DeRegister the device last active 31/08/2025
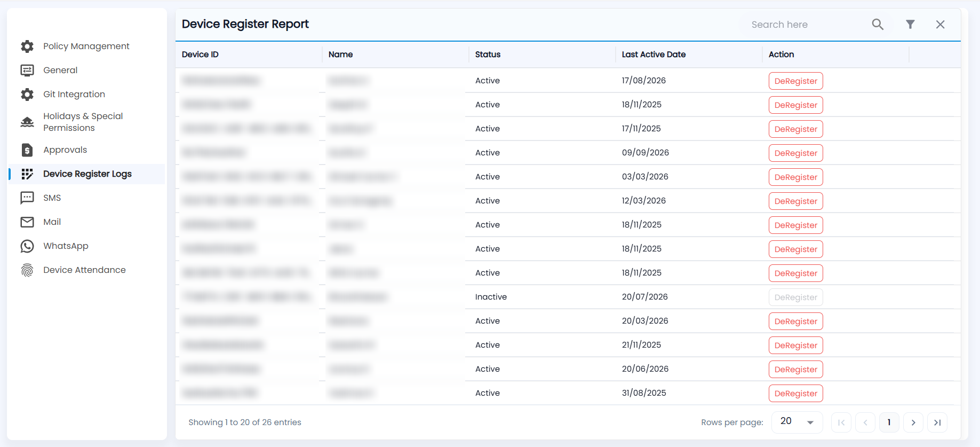Image resolution: width=980 pixels, height=447 pixels. coord(795,394)
